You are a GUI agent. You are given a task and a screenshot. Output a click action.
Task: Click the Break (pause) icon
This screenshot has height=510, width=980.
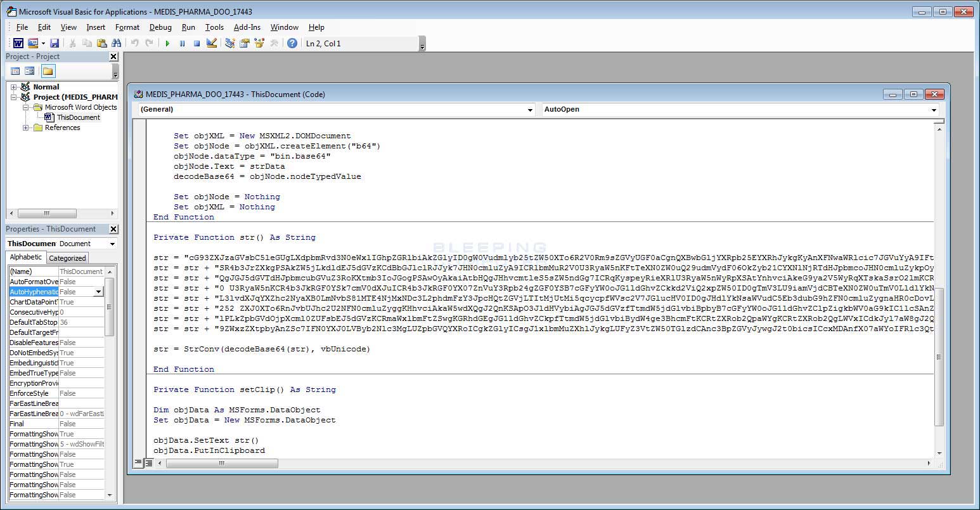pyautogui.click(x=182, y=43)
